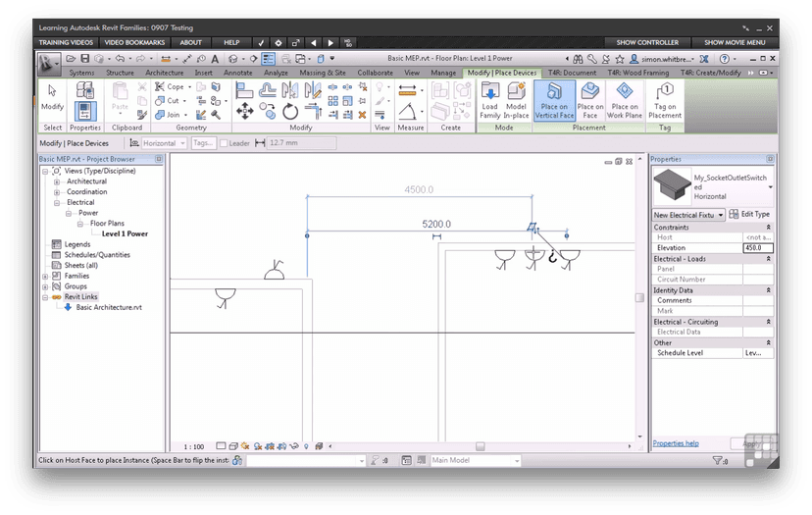The width and height of the screenshot is (812, 515).
Task: Go to previous video with left arrow control
Action: coord(313,43)
